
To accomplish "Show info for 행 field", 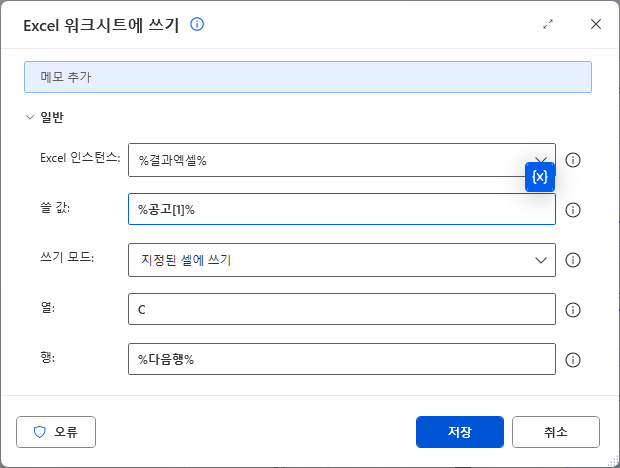I will 573,360.
